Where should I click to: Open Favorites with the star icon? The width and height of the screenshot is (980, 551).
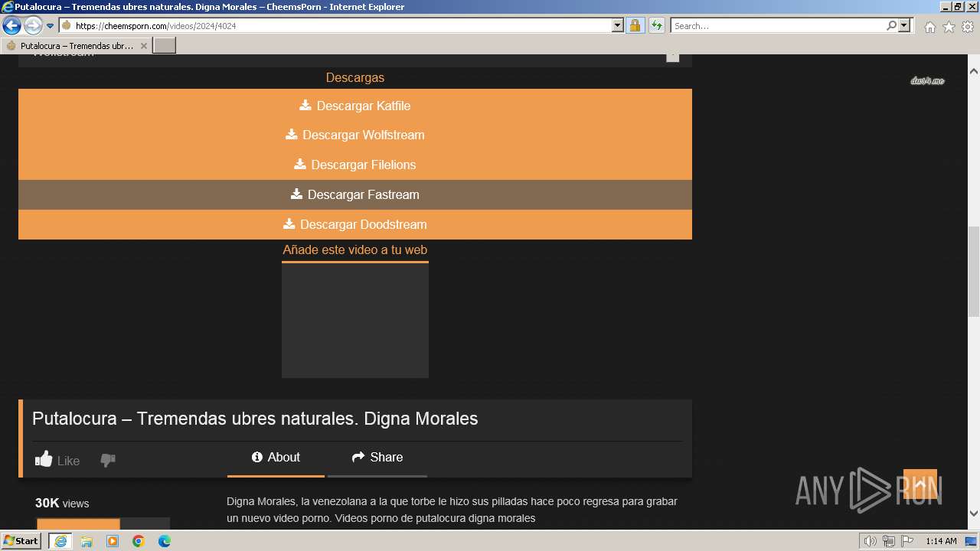pyautogui.click(x=949, y=27)
